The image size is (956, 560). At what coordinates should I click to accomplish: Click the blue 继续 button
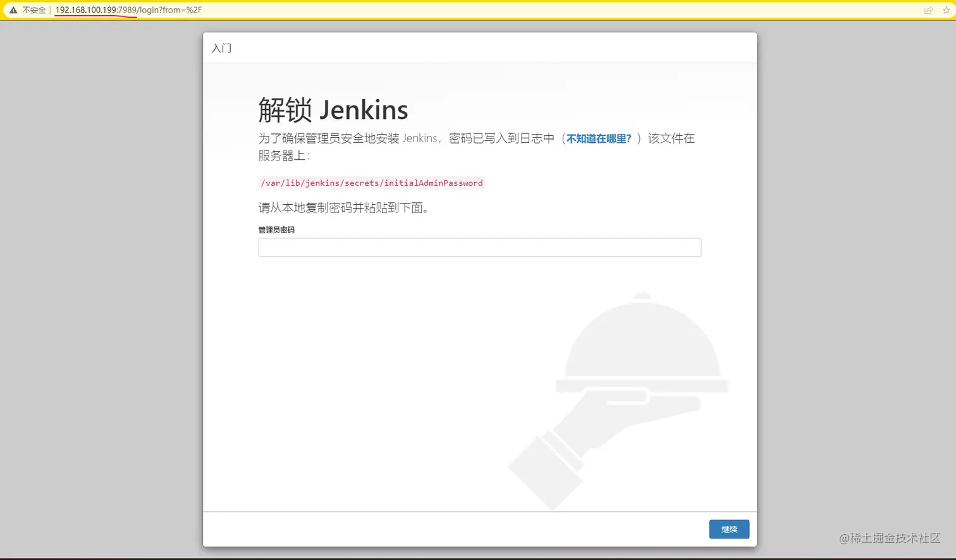[729, 529]
